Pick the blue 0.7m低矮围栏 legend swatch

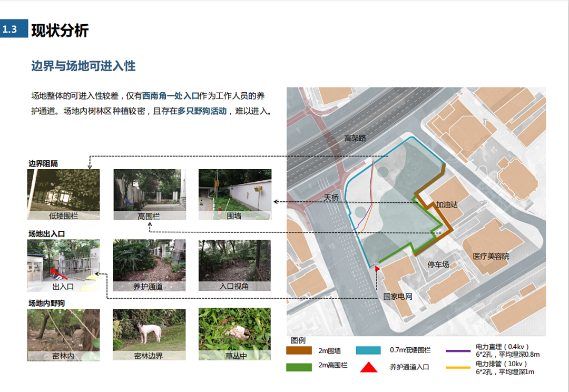point(368,350)
